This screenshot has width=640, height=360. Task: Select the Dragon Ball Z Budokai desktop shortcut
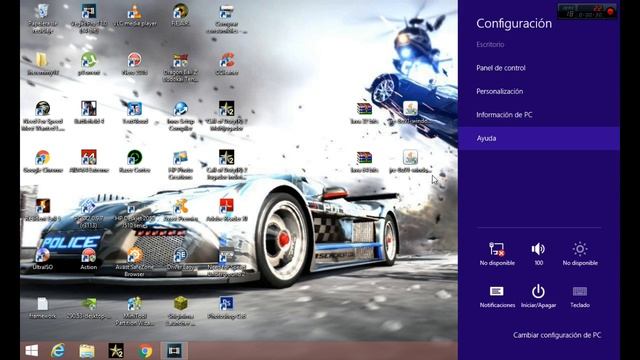pos(180,68)
